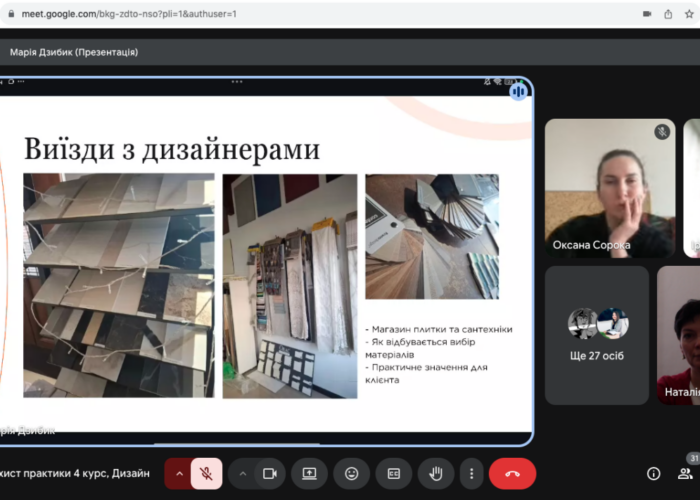Image resolution: width=700 pixels, height=500 pixels.
Task: Open the emoji reactions icon
Action: 352,473
